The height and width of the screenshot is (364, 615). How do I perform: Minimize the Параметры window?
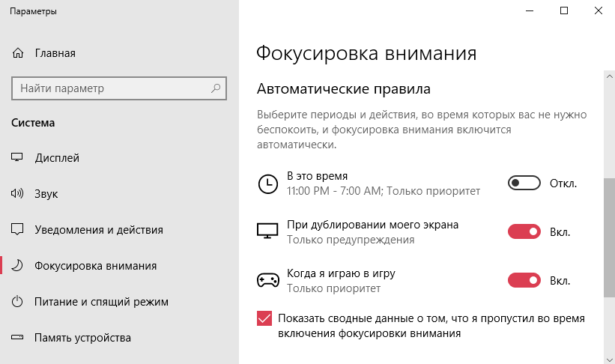pyautogui.click(x=530, y=11)
